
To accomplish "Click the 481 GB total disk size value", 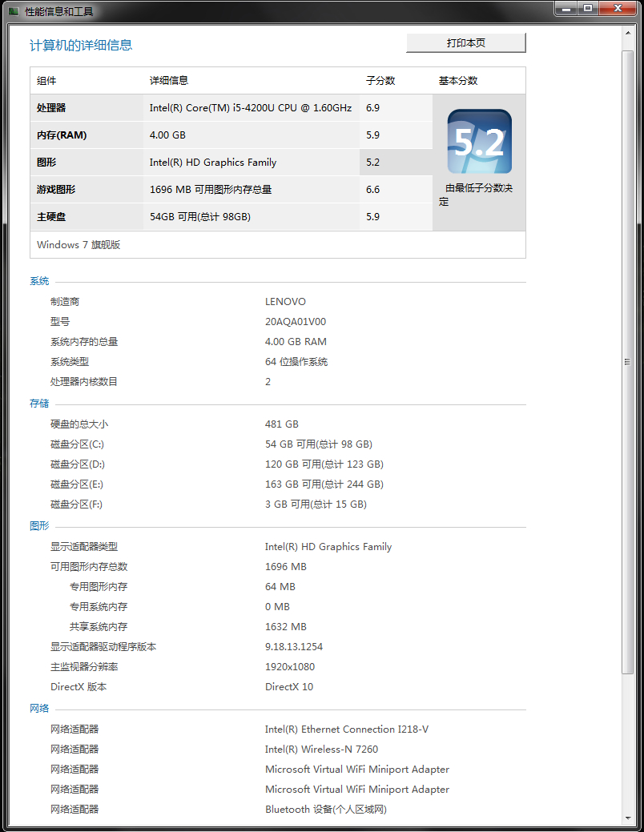I will pos(282,424).
